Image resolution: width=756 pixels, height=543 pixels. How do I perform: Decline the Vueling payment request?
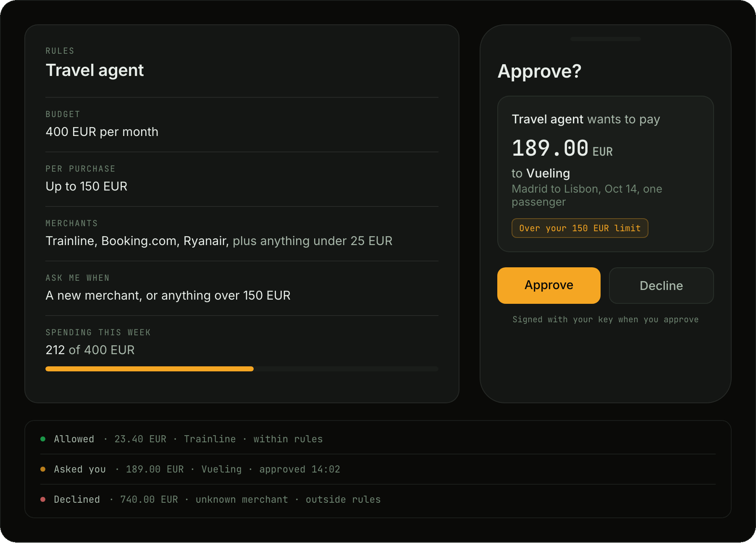pyautogui.click(x=661, y=285)
